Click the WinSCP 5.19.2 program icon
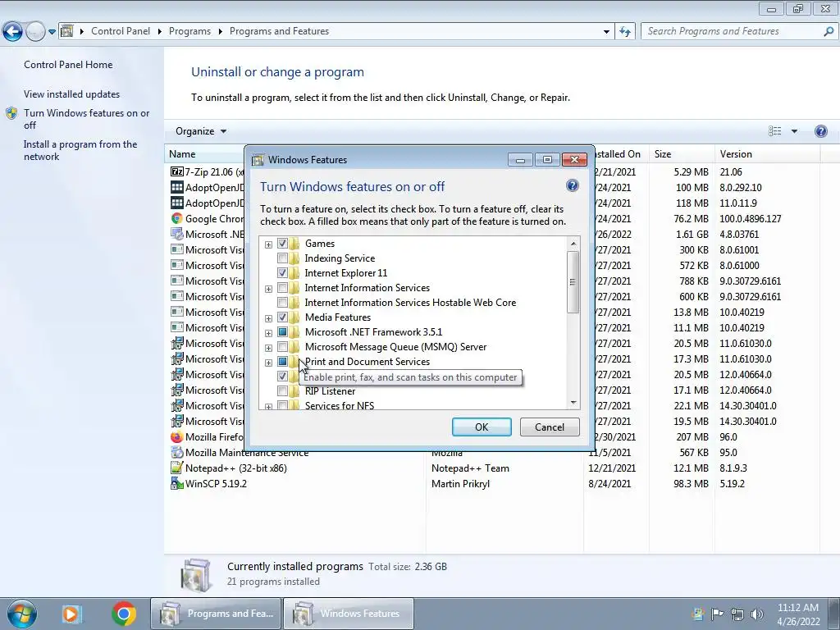840x630 pixels. pyautogui.click(x=177, y=484)
